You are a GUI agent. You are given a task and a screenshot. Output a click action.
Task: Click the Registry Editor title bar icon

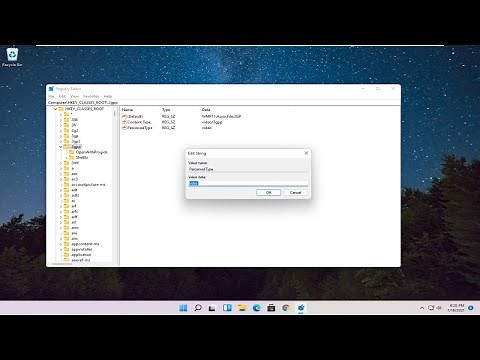coord(51,89)
